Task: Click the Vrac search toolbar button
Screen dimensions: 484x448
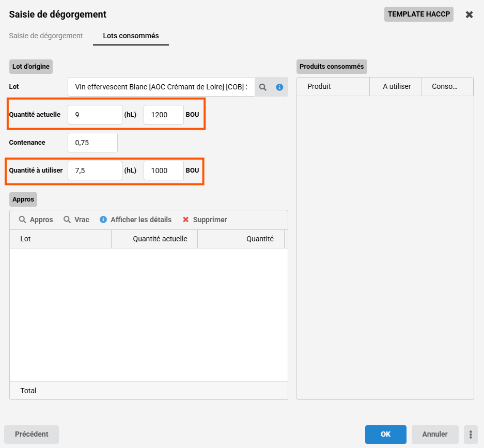Action: pyautogui.click(x=76, y=220)
